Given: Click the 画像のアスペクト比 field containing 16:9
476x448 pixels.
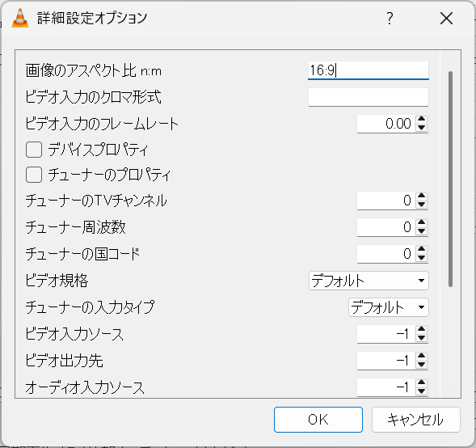Looking at the screenshot, I should pos(369,70).
